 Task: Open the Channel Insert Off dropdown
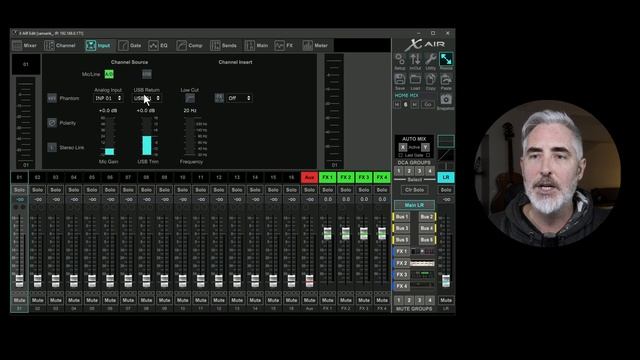pos(239,98)
